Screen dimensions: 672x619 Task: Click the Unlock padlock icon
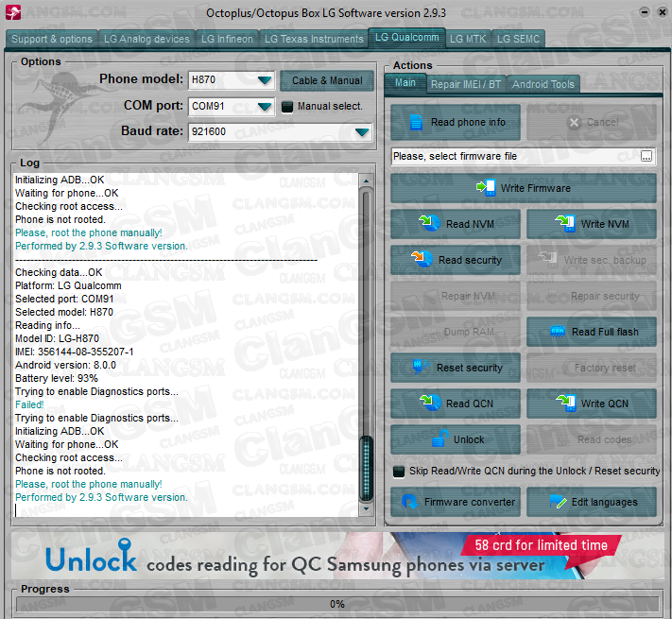pyautogui.click(x=439, y=438)
